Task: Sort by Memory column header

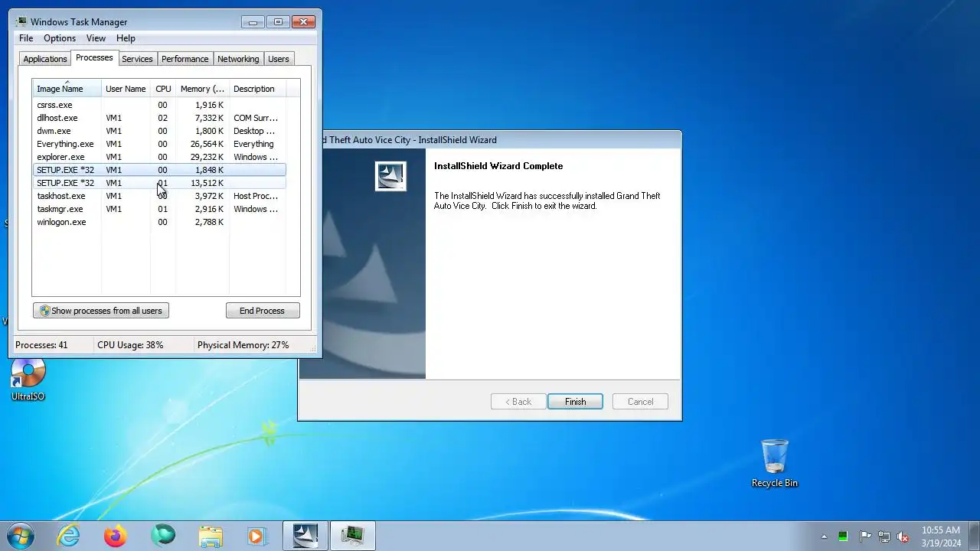Action: (202, 89)
